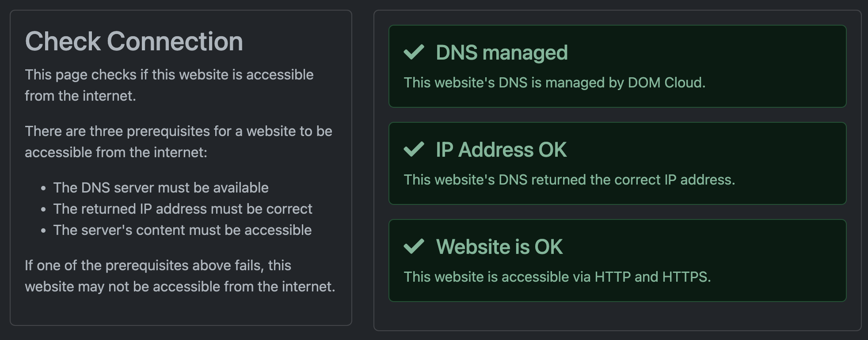Click the DNS managed status title
The image size is (868, 340).
502,53
